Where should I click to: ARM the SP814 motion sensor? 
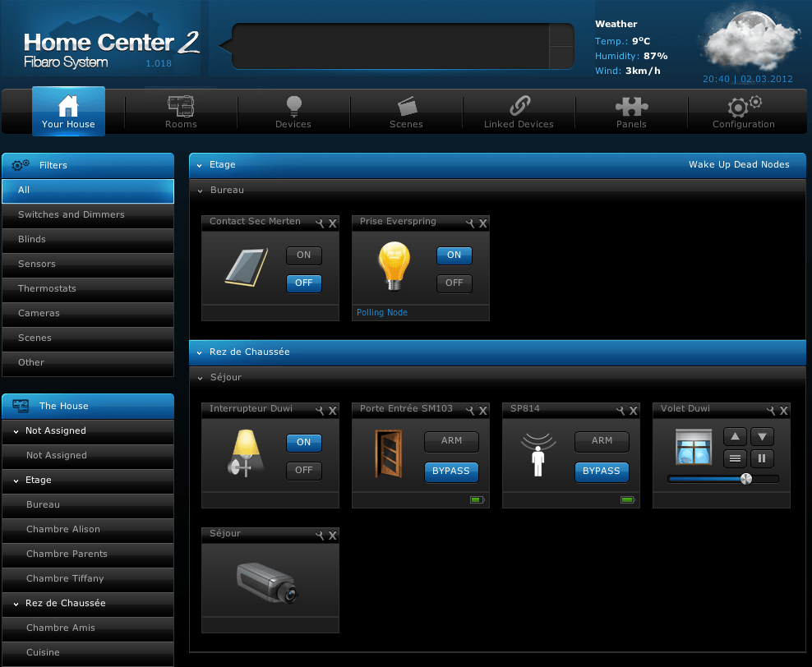pos(602,441)
